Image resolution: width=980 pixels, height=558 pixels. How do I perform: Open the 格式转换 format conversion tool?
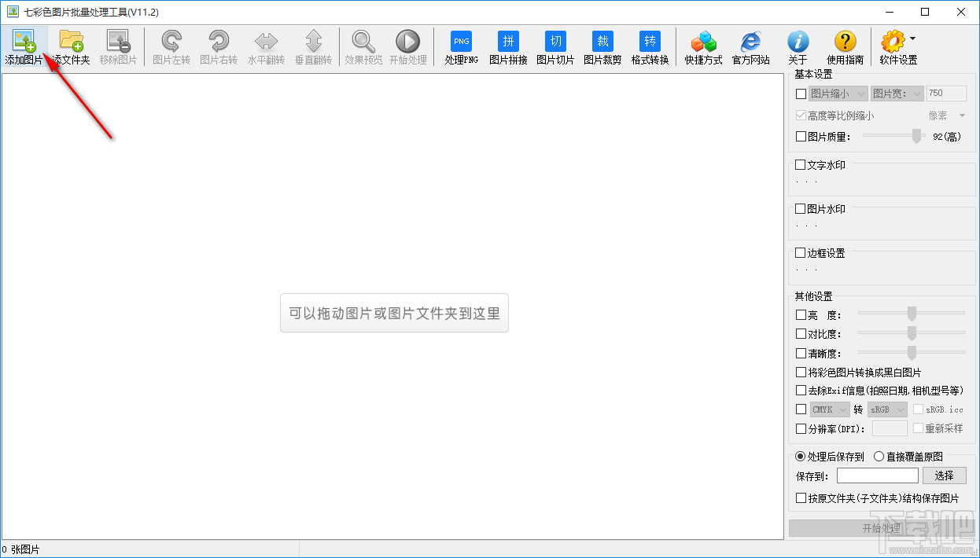[x=649, y=46]
